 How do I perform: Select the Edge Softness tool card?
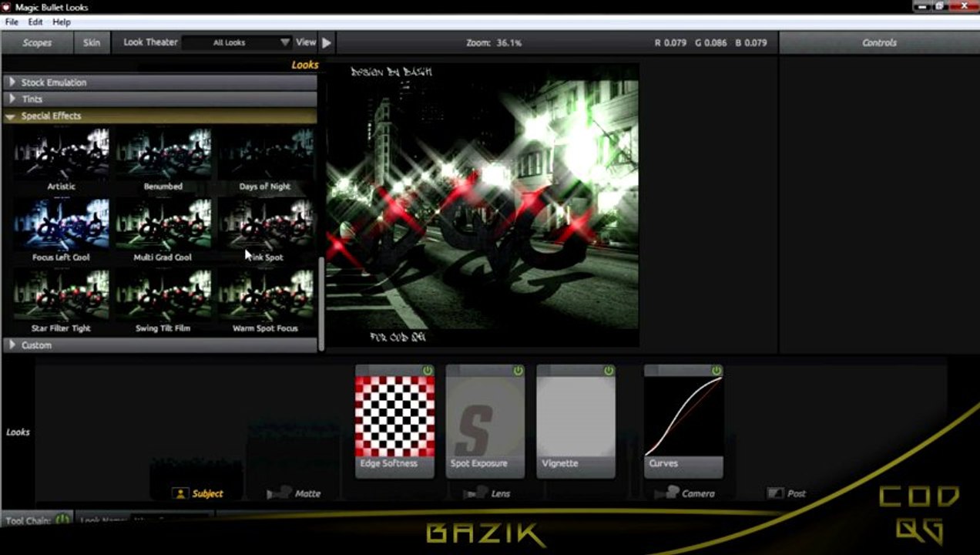[394, 422]
